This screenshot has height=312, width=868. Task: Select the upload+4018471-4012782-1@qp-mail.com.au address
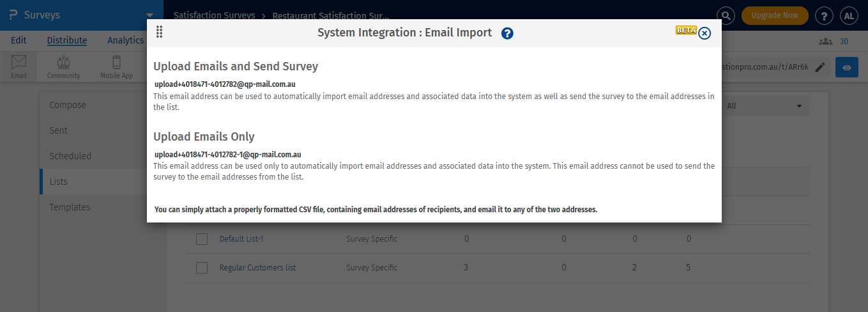pyautogui.click(x=228, y=154)
